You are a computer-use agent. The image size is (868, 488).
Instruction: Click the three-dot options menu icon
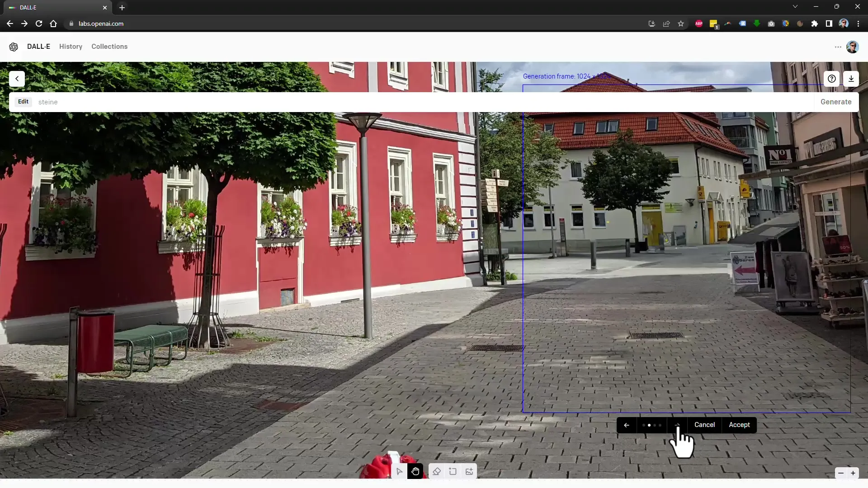tap(838, 47)
